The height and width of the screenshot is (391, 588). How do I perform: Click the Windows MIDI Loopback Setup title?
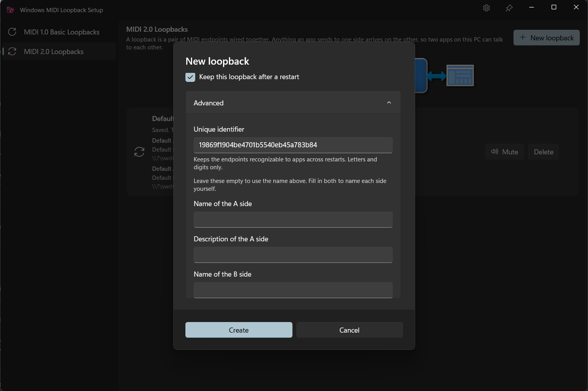pyautogui.click(x=62, y=10)
